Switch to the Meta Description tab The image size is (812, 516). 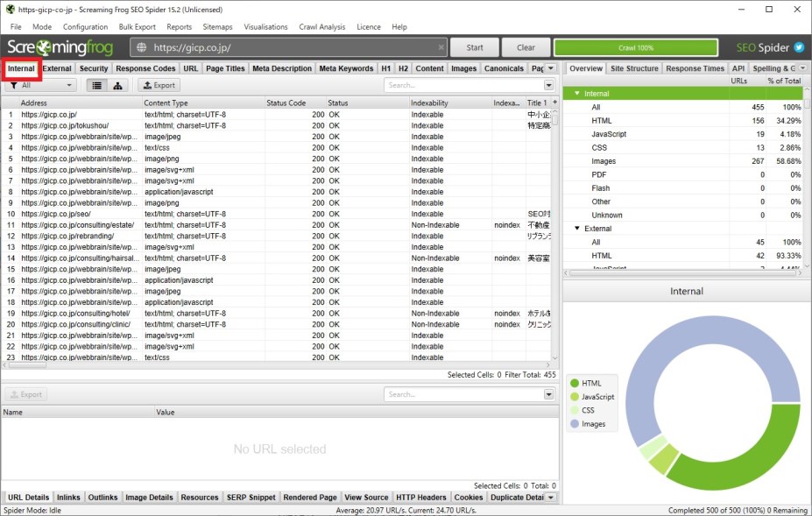282,68
